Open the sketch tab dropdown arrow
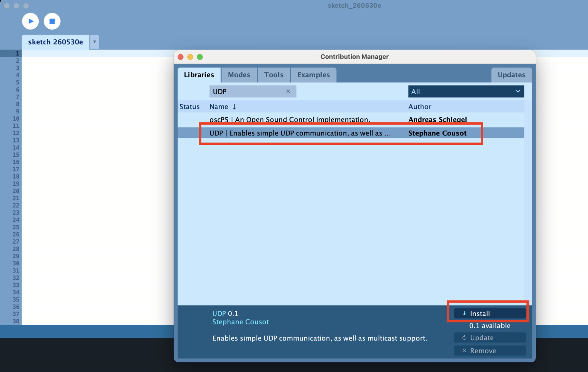The image size is (588, 372). point(94,42)
